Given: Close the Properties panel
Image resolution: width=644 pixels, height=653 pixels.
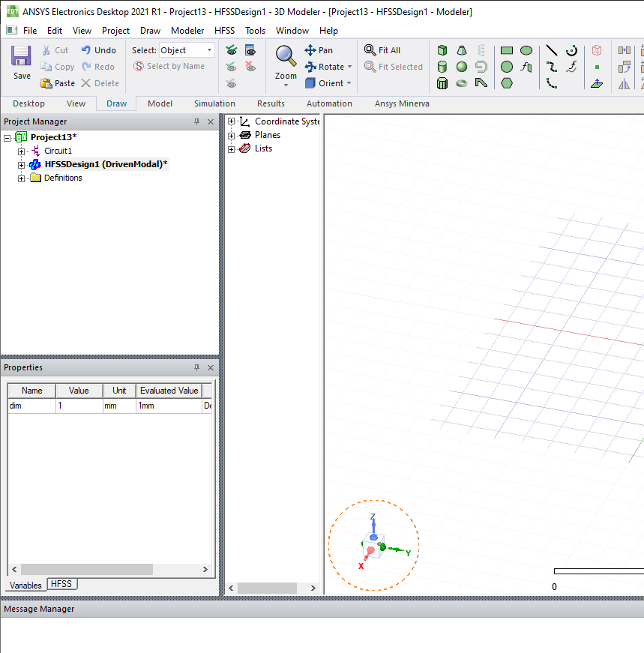Looking at the screenshot, I should click(211, 367).
